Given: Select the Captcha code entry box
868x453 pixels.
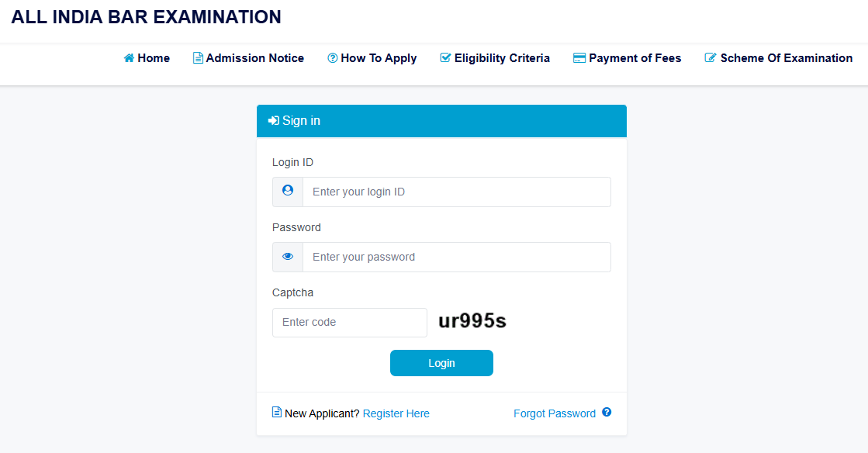Looking at the screenshot, I should (x=349, y=322).
